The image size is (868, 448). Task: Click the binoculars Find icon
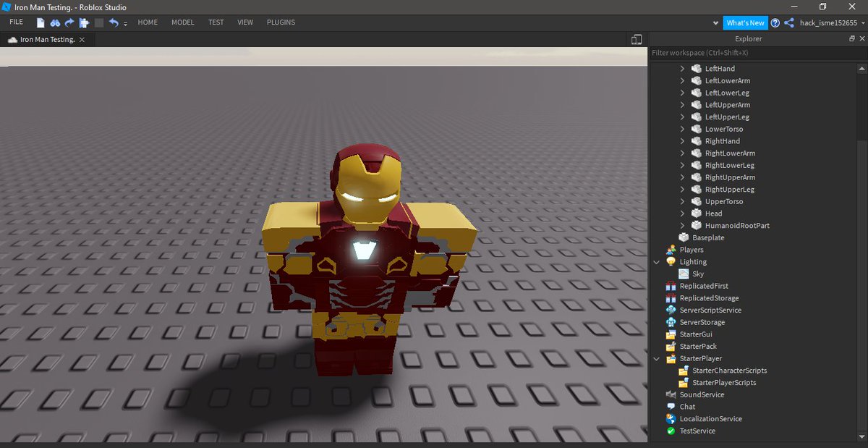pyautogui.click(x=54, y=22)
